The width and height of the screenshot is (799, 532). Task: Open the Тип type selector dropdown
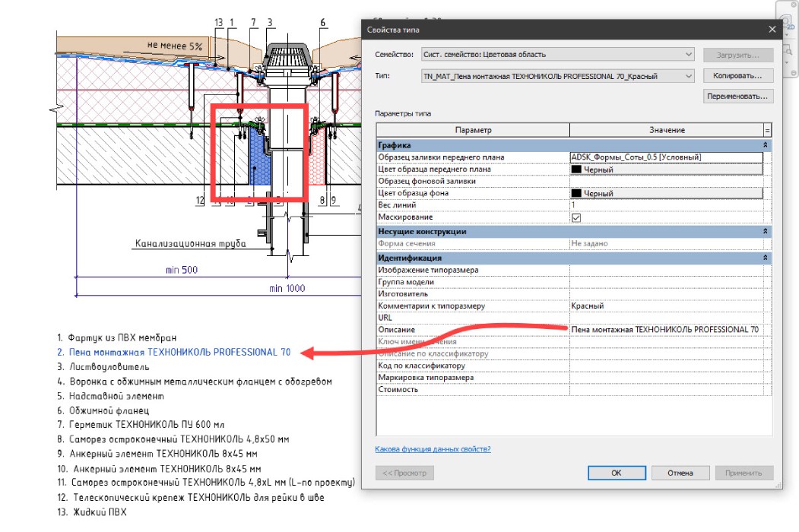(x=690, y=75)
